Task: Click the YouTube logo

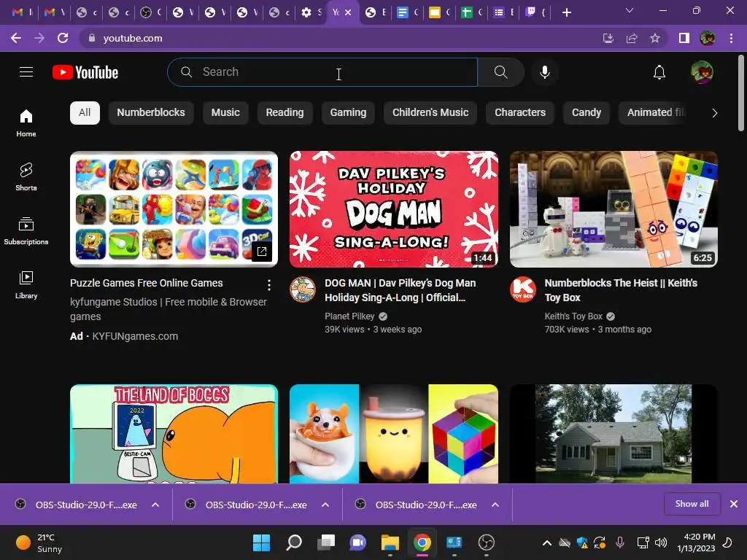Action: coord(85,72)
